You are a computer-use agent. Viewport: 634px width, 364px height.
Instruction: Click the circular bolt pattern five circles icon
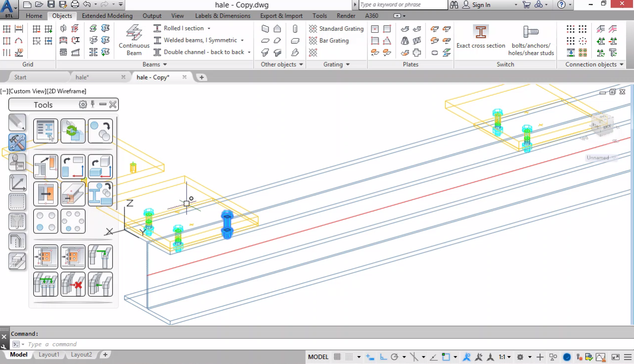[73, 221]
